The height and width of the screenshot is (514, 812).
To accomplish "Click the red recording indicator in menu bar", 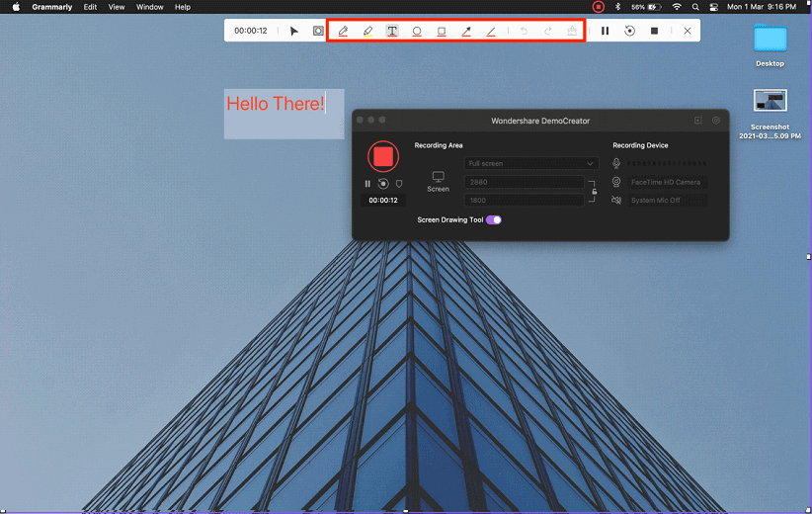I will point(598,7).
